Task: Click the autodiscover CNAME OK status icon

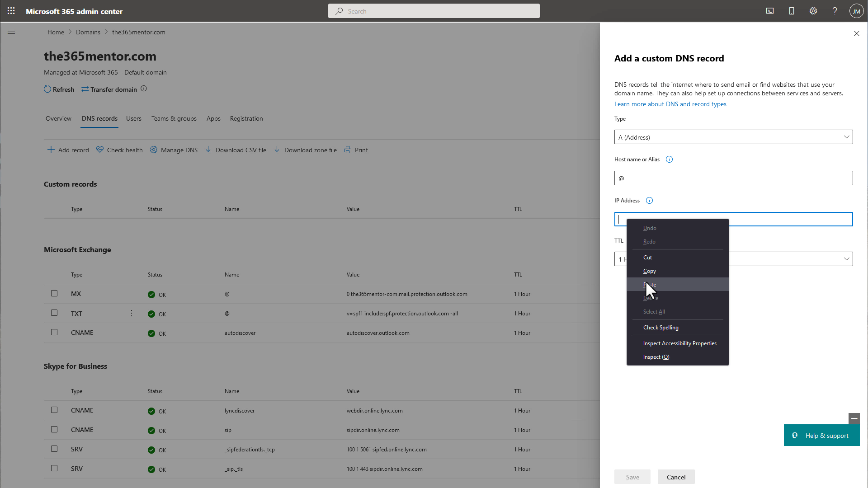Action: [x=151, y=333]
